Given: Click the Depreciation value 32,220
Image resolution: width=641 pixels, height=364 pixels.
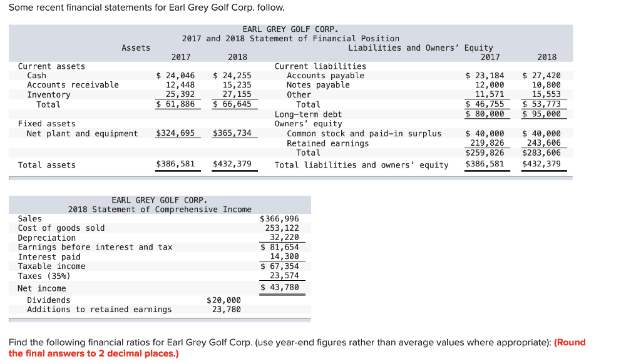Looking at the screenshot, I should coord(285,238).
